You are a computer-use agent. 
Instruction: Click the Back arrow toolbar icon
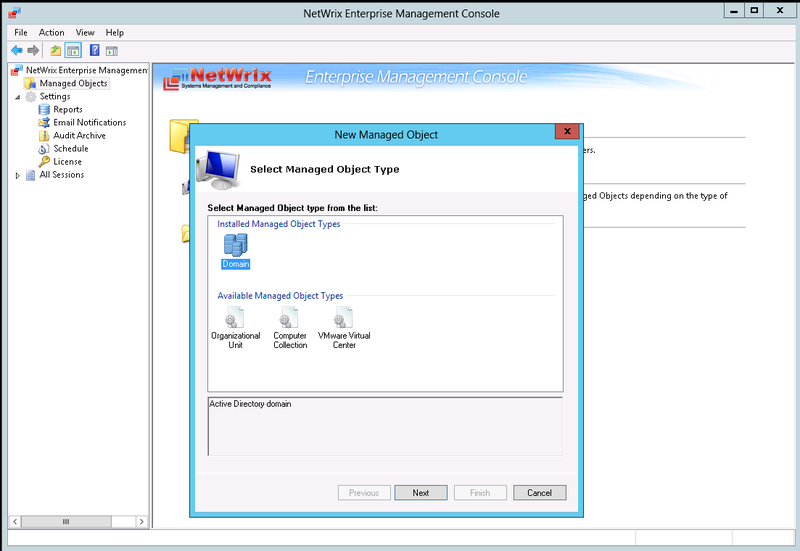(17, 51)
